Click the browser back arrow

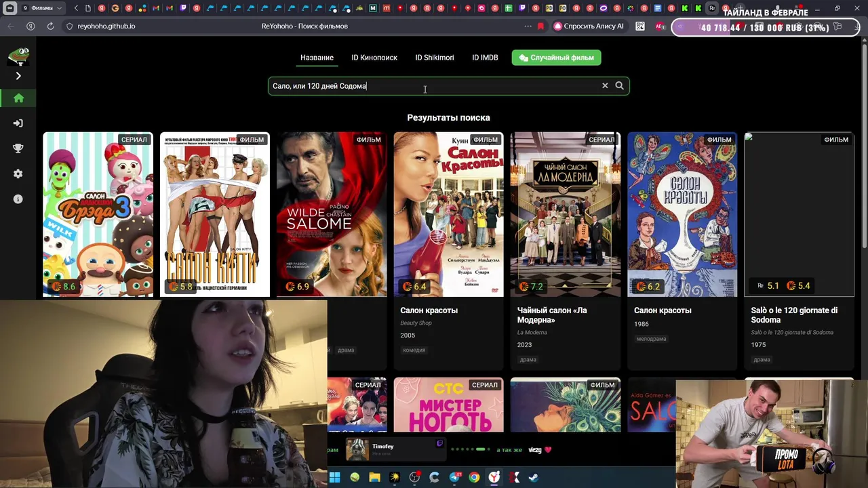tap(11, 26)
